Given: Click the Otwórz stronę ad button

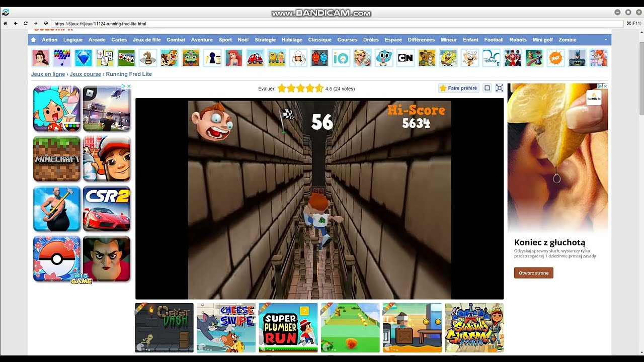Looking at the screenshot, I should pyautogui.click(x=534, y=273).
